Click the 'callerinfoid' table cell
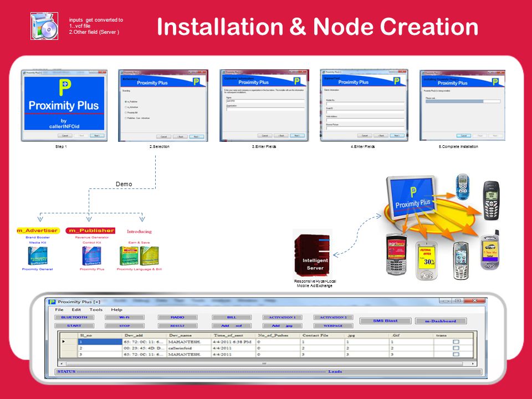This screenshot has width=532, height=399. point(188,348)
